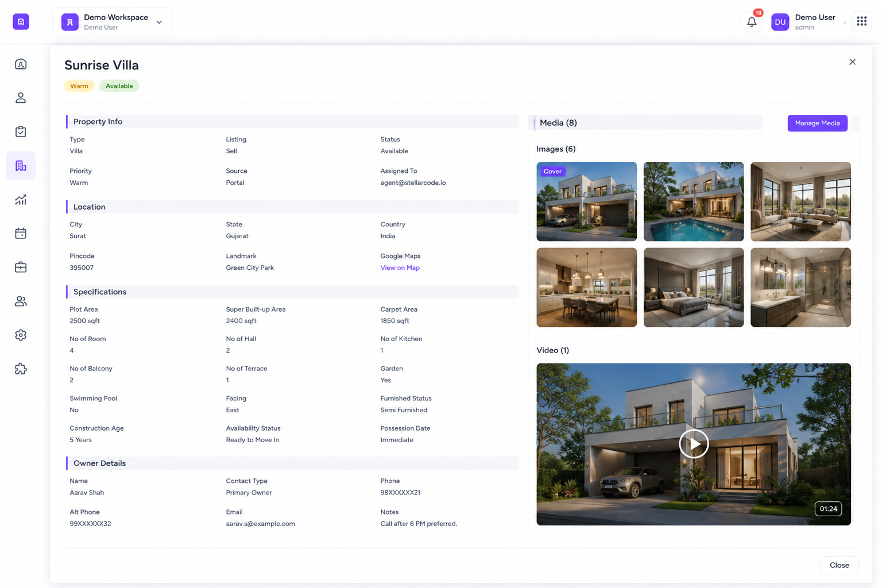882x588 pixels.
Task: Click city value Surat
Action: tap(78, 236)
